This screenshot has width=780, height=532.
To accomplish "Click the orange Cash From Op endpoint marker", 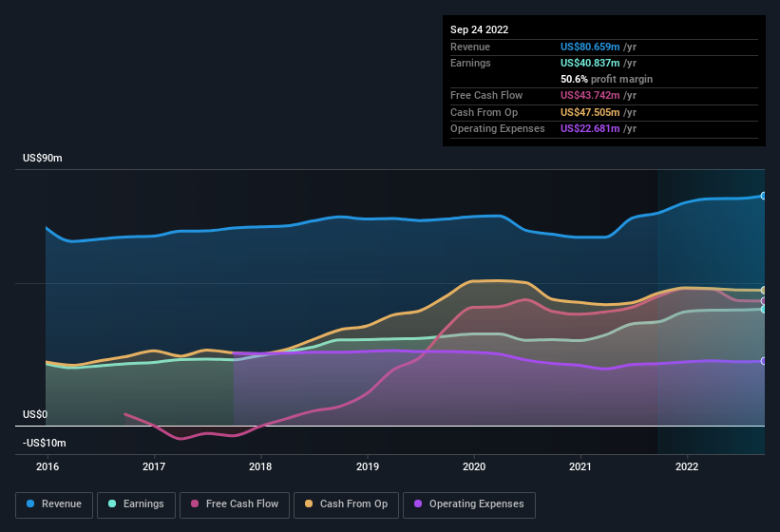I will [x=763, y=291].
